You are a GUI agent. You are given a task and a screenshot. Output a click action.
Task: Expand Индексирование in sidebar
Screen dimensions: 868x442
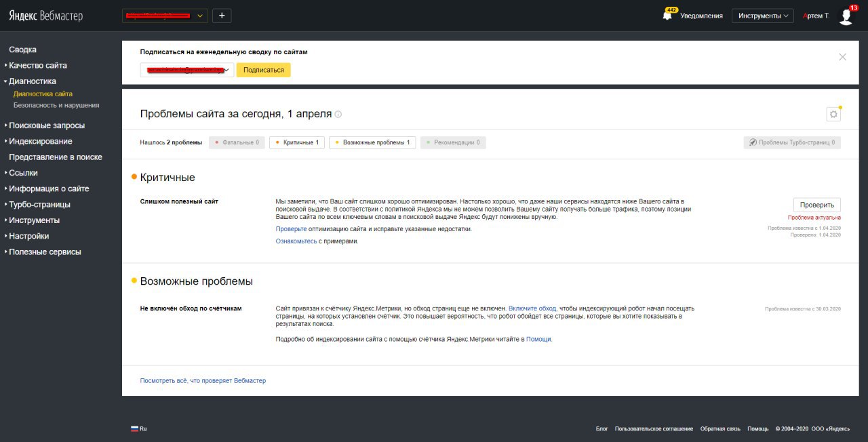pos(40,141)
